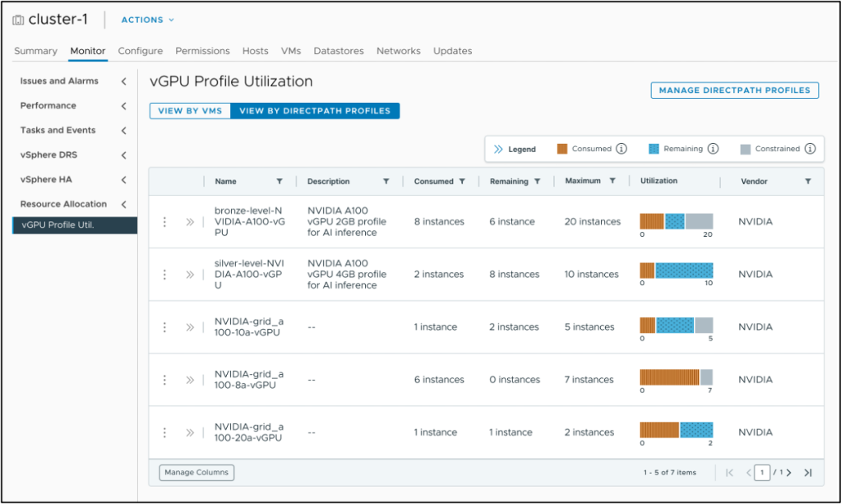Click the page number input field
The width and height of the screenshot is (841, 504).
[763, 473]
